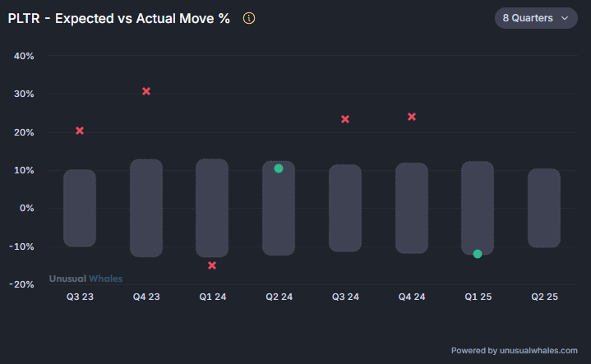This screenshot has width=591, height=364.
Task: Click the info icon beside chart title
Action: 250,18
